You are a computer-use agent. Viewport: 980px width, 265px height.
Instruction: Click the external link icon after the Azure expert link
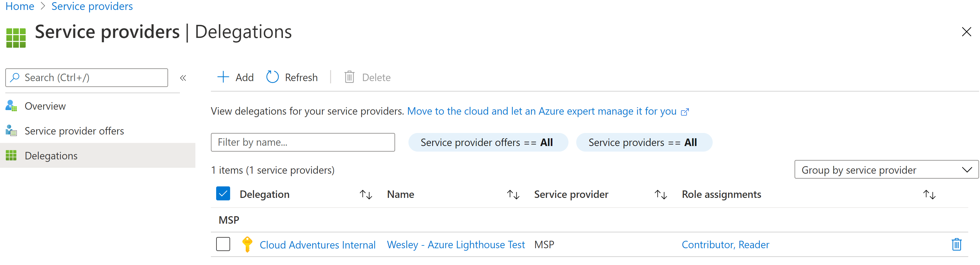685,112
